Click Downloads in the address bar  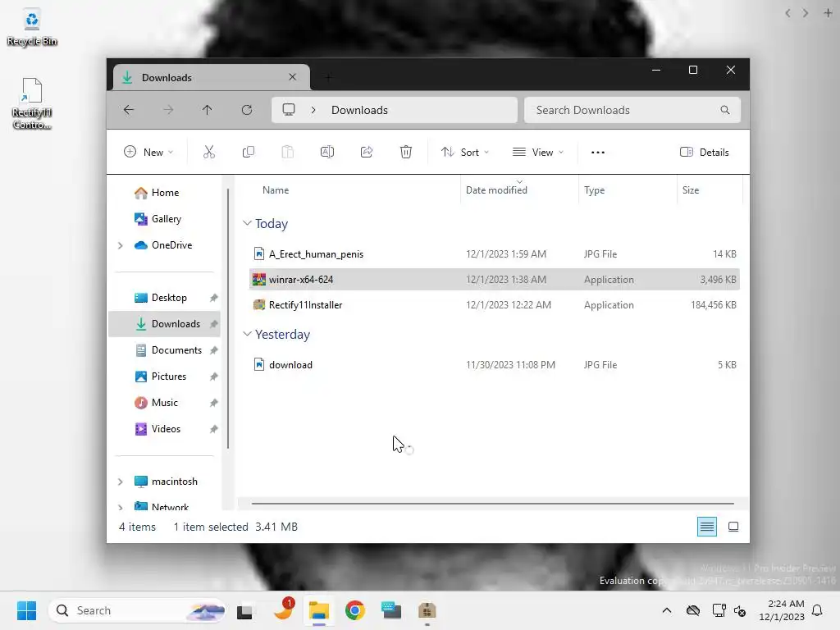(359, 110)
